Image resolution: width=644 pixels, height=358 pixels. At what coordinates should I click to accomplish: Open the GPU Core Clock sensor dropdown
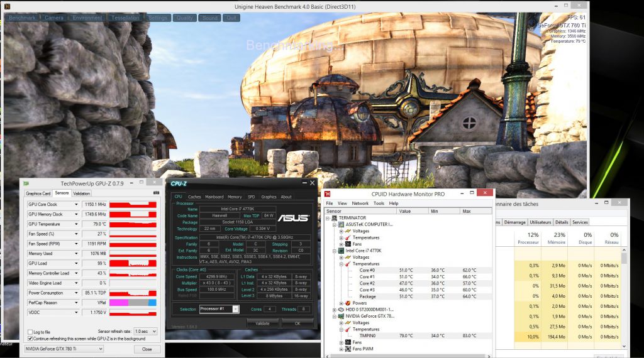coord(76,204)
